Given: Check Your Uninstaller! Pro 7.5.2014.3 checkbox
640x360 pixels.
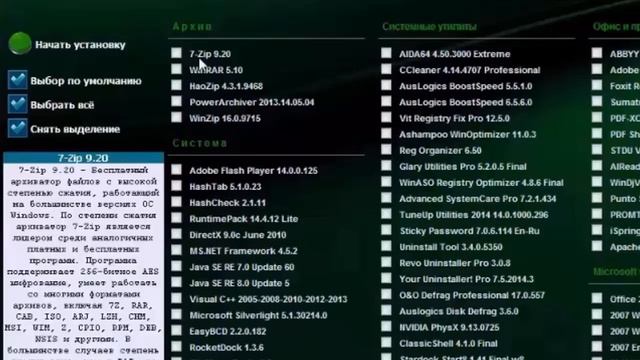Looking at the screenshot, I should [386, 278].
